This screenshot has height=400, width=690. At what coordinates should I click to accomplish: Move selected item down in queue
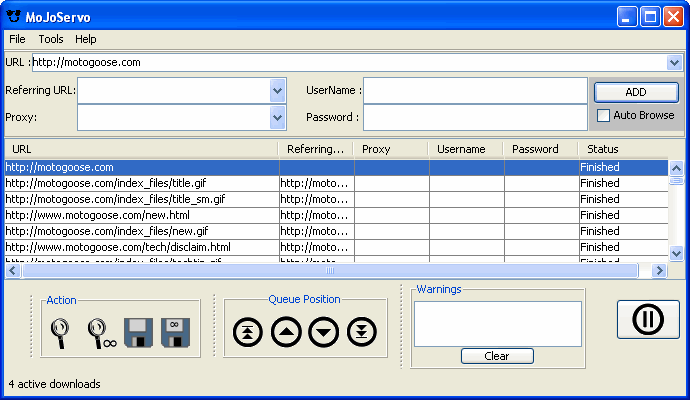click(324, 332)
